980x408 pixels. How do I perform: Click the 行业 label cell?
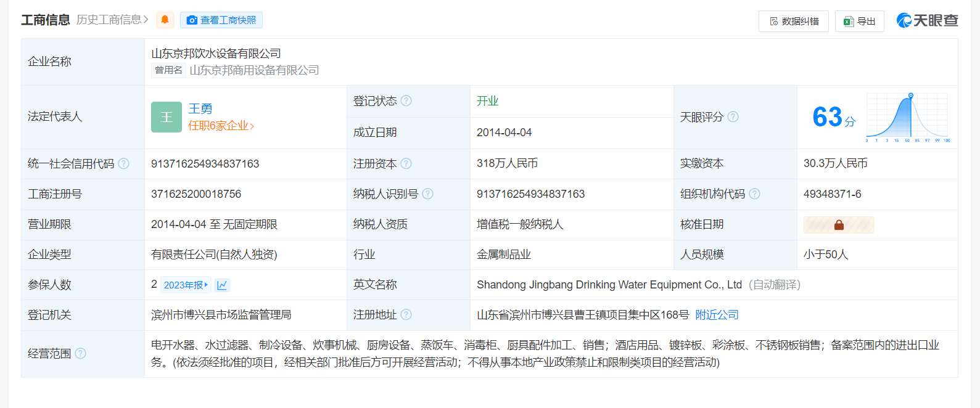pyautogui.click(x=408, y=255)
